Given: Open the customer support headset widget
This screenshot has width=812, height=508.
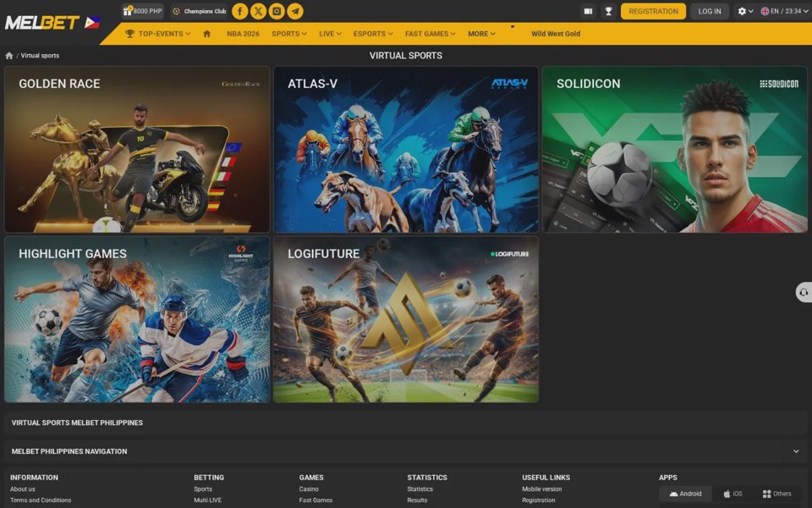Looking at the screenshot, I should pyautogui.click(x=804, y=292).
